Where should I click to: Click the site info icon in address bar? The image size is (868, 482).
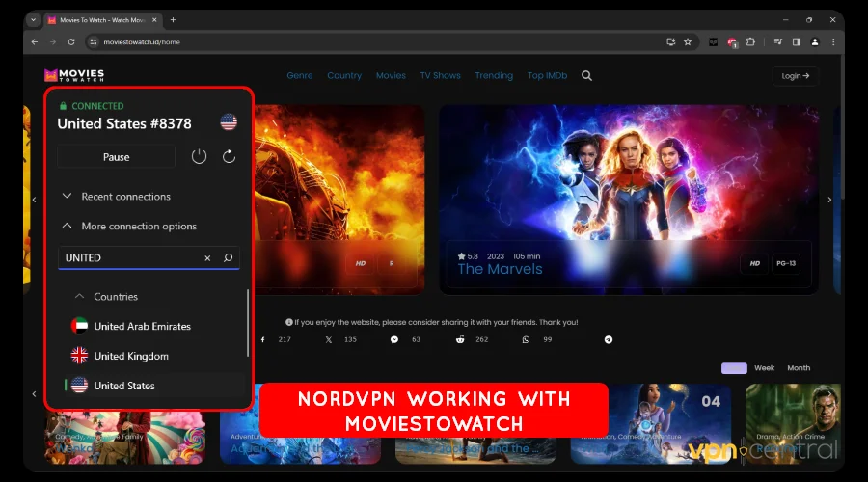[x=94, y=42]
